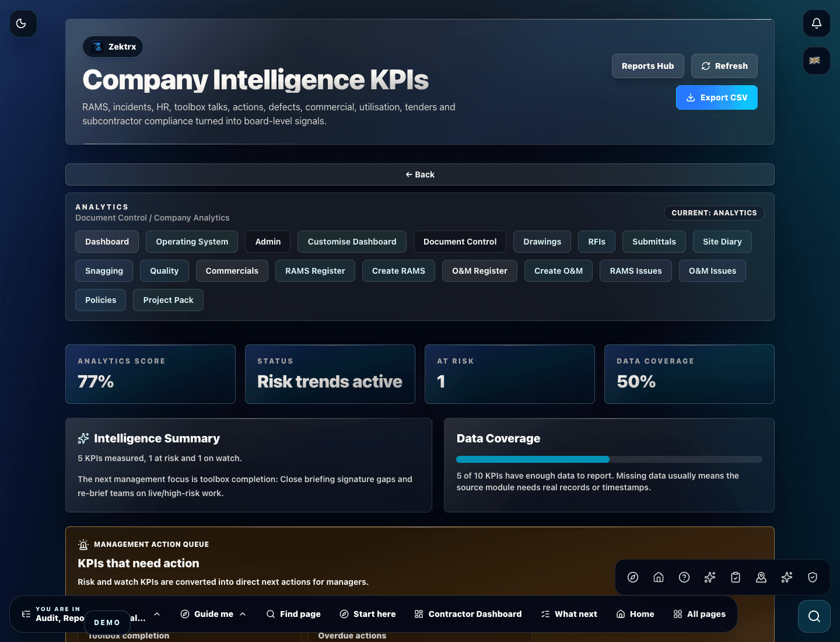This screenshot has width=840, height=642.
Task: Open the Admin tab
Action: tap(268, 242)
